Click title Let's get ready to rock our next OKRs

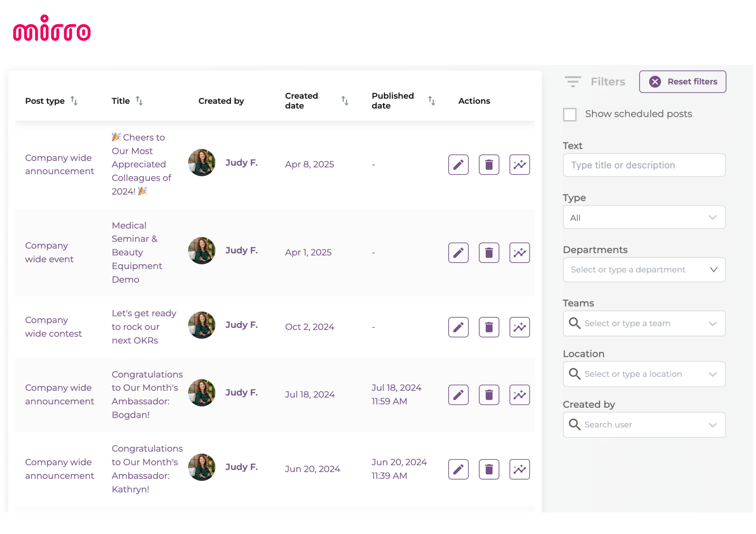[144, 327]
